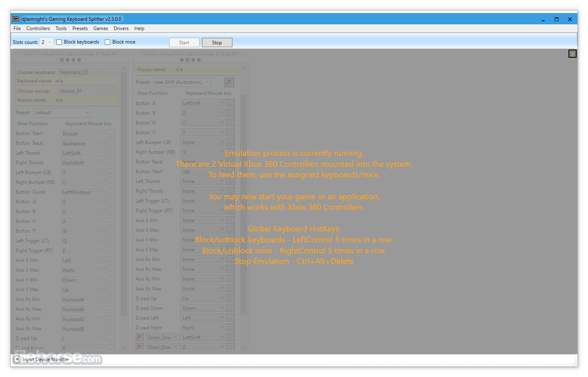Open the Tools menu
This screenshot has width=588, height=377.
(61, 28)
